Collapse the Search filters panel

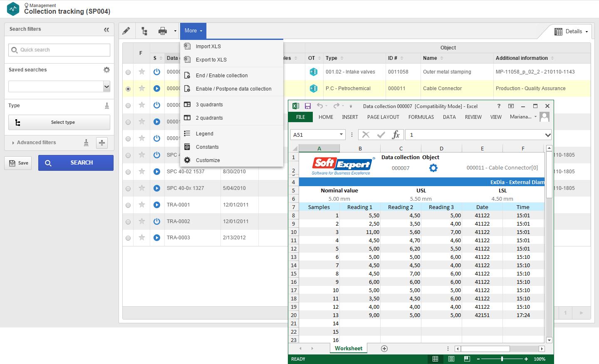[x=106, y=30]
